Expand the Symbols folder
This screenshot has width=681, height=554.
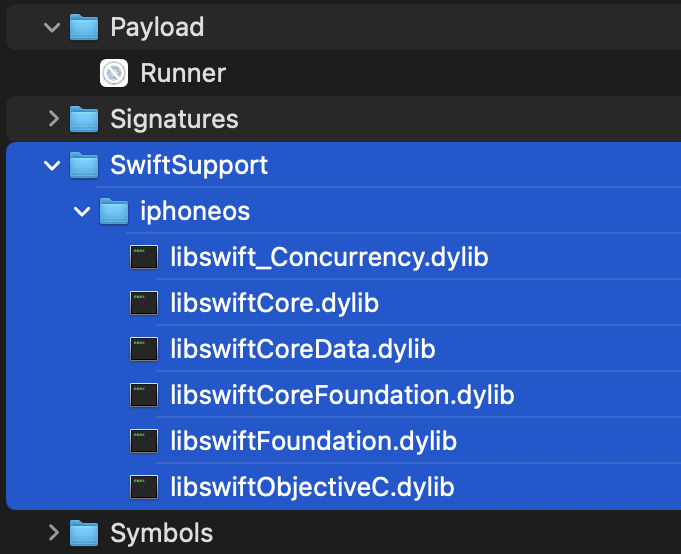pyautogui.click(x=53, y=532)
